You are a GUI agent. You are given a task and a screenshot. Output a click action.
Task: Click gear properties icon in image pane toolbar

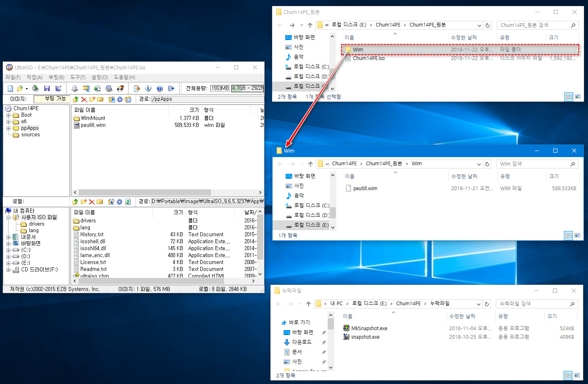(120, 99)
